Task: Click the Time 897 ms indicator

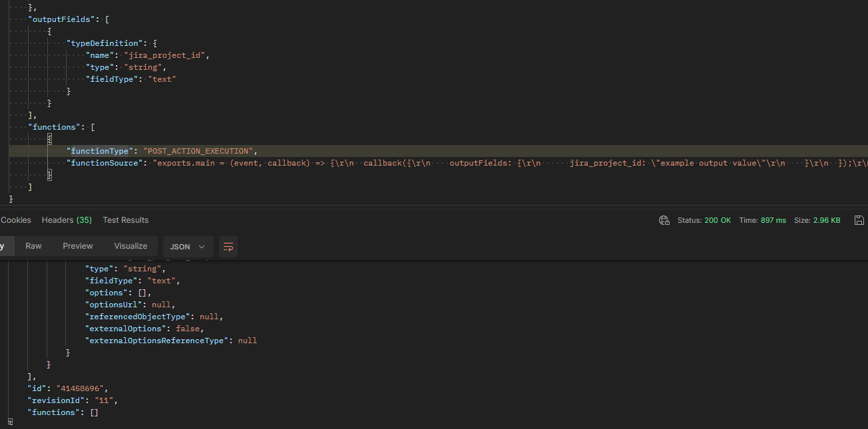Action: click(762, 220)
